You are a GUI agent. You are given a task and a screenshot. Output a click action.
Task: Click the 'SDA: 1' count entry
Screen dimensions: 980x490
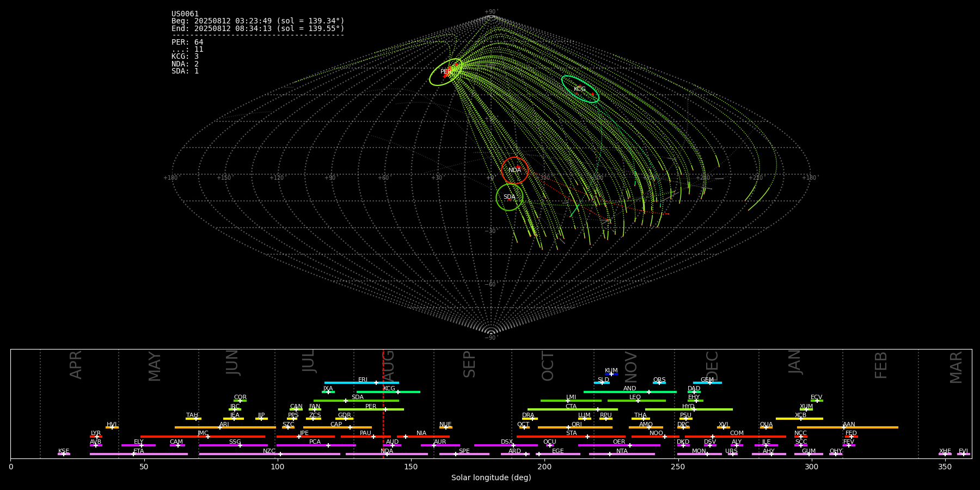[185, 71]
